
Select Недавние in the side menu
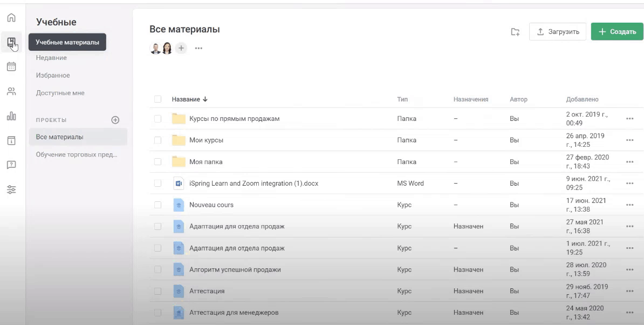(51, 58)
